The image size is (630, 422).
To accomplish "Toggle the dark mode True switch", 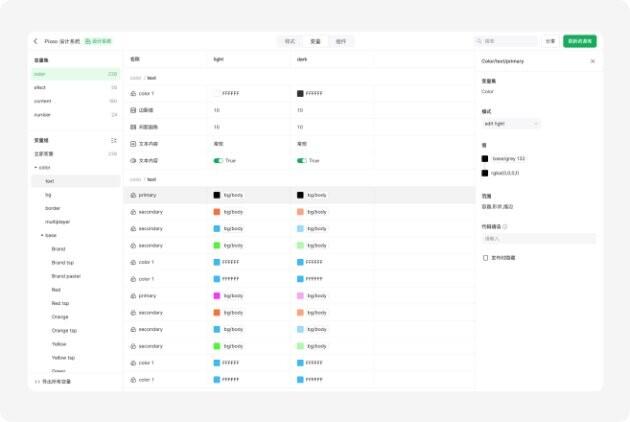I will [301, 160].
